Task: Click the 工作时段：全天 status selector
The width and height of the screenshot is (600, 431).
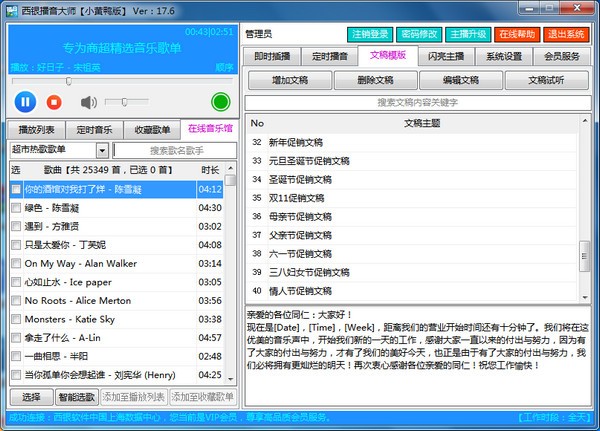Action: click(x=555, y=417)
